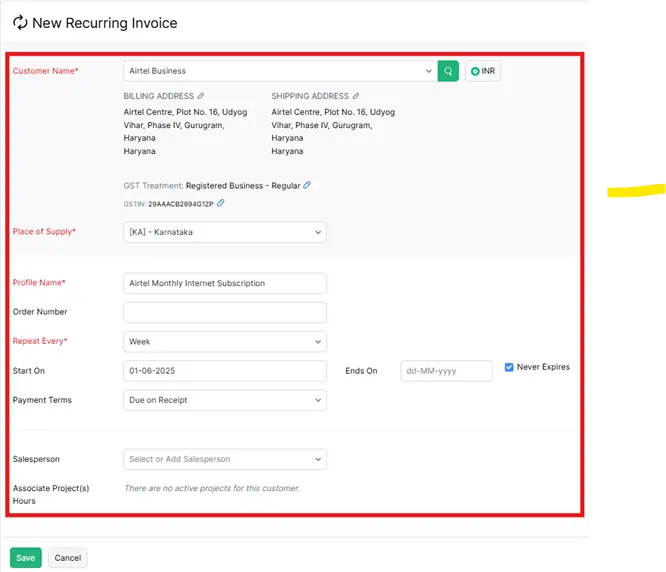Click the recurring invoice icon in title

(20, 23)
